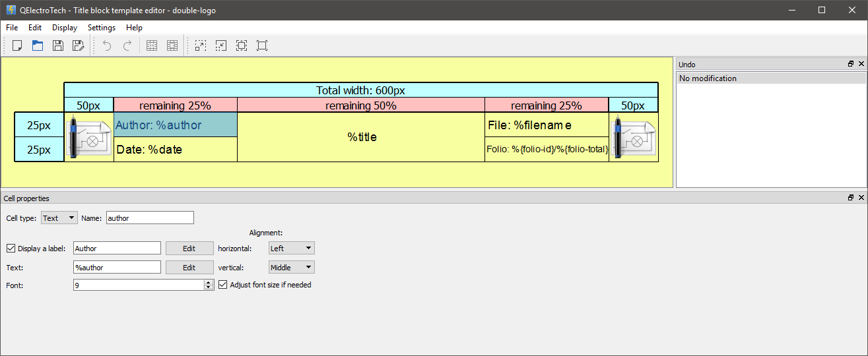The image size is (868, 356).
Task: Select the Folio cell
Action: click(547, 150)
